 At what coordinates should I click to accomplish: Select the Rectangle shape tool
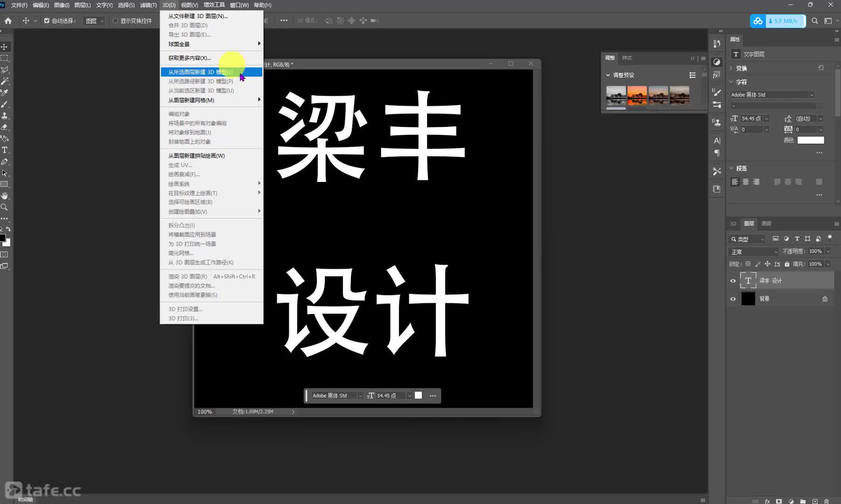click(5, 184)
